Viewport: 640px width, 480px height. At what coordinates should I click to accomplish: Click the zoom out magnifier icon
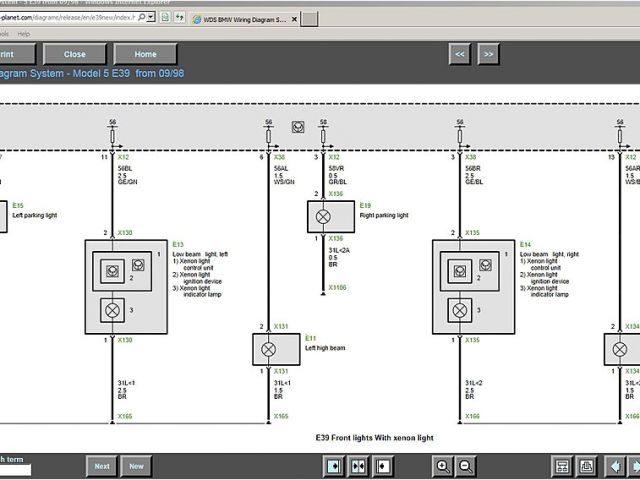coord(465,466)
